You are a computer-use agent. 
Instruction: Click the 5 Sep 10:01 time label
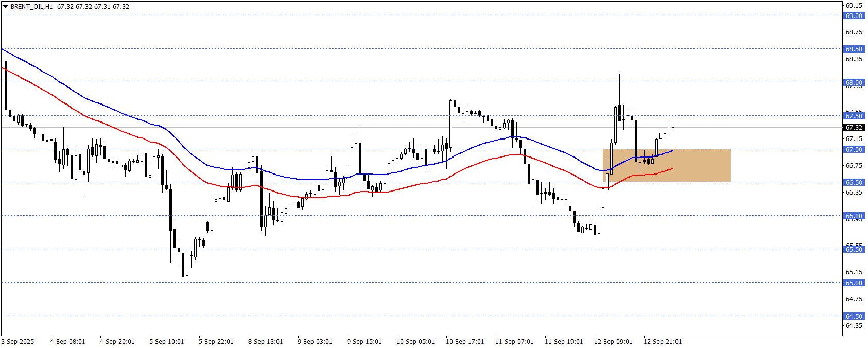167,341
